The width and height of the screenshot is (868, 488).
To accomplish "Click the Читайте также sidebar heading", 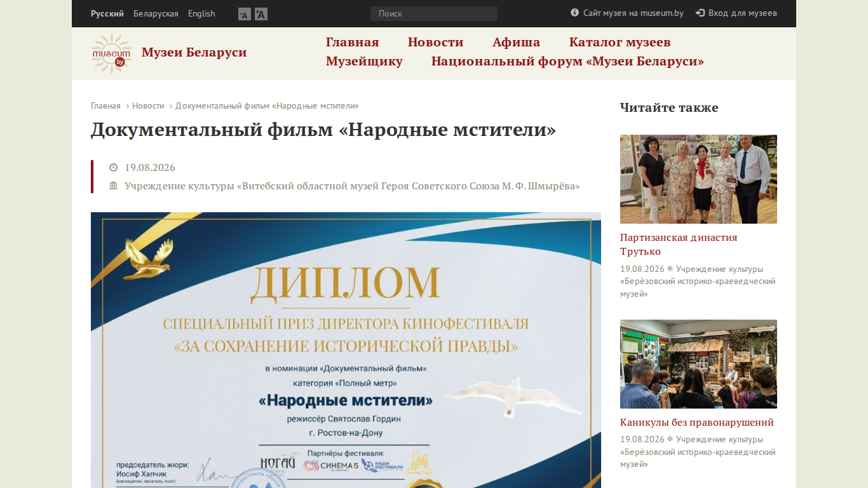I will [669, 107].
